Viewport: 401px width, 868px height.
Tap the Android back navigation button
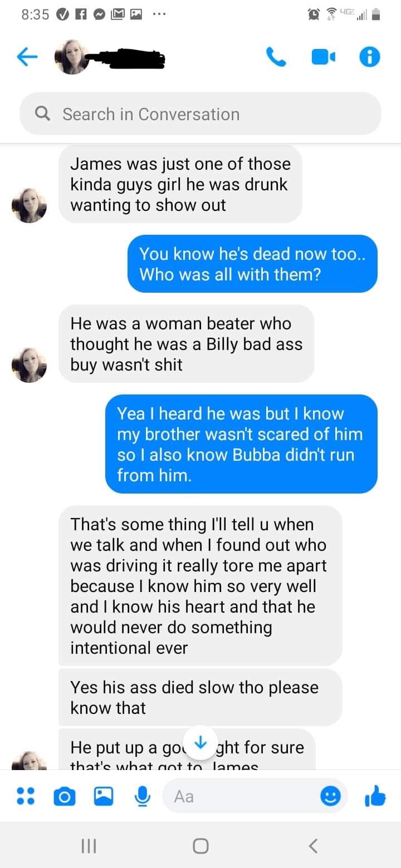(313, 846)
